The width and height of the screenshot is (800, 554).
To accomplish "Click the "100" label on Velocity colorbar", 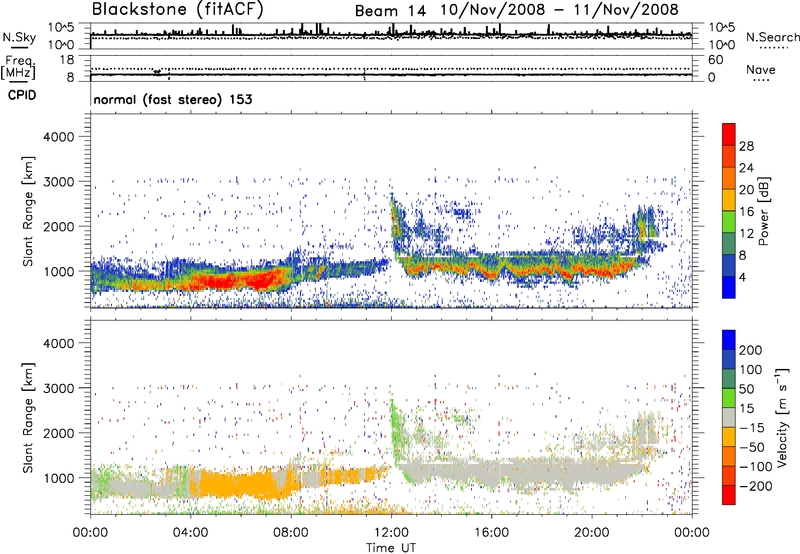I will pos(751,370).
